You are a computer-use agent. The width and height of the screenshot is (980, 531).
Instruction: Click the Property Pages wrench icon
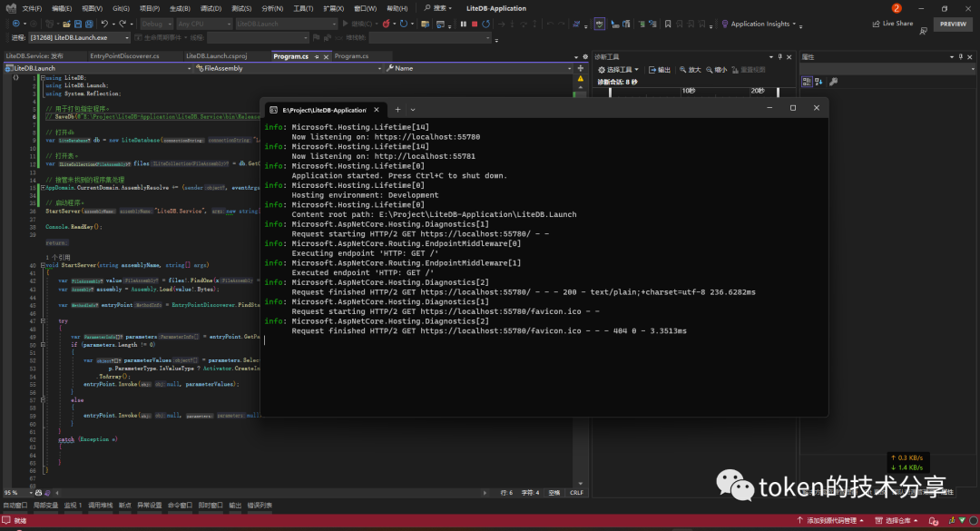[833, 82]
